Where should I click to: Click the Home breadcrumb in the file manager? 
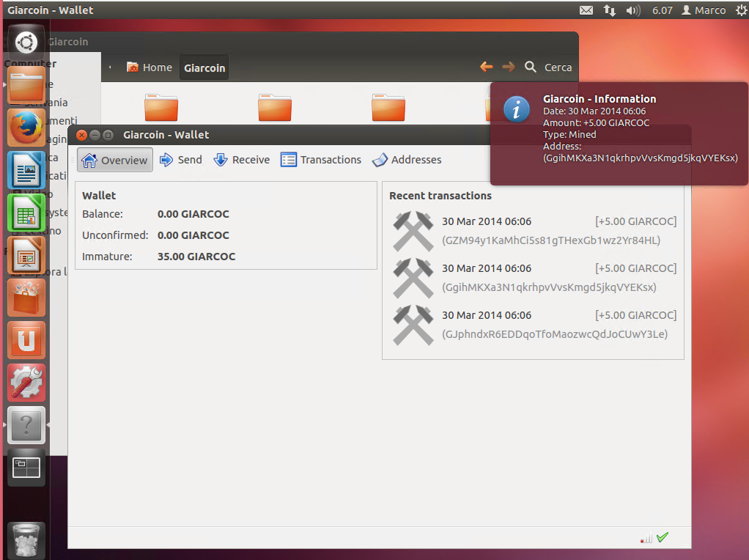pos(150,67)
